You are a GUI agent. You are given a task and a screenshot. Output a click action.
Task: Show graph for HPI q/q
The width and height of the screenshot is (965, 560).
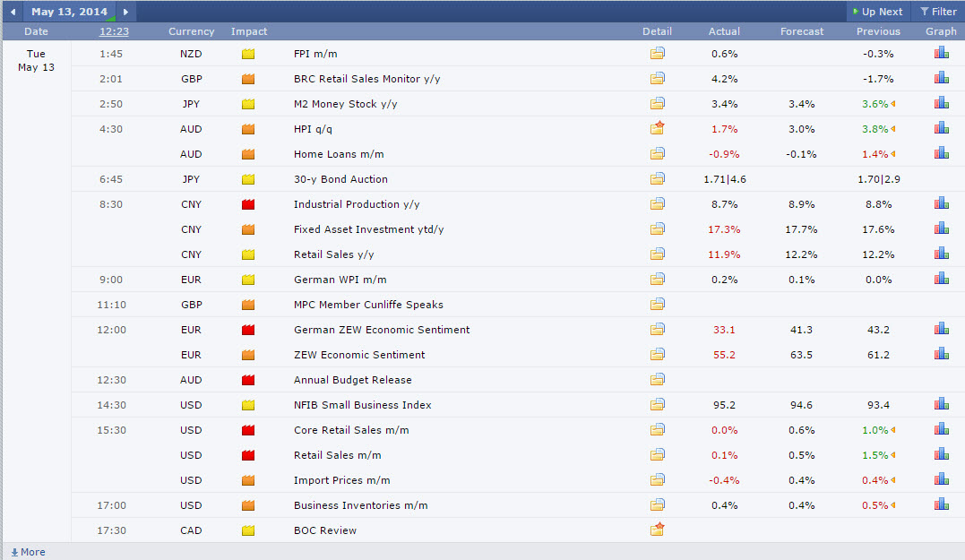click(941, 128)
